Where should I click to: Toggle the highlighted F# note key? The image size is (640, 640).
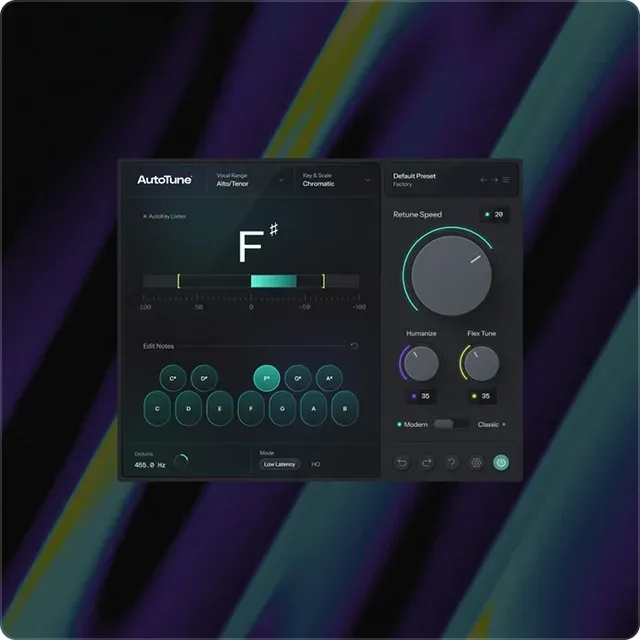pos(267,378)
